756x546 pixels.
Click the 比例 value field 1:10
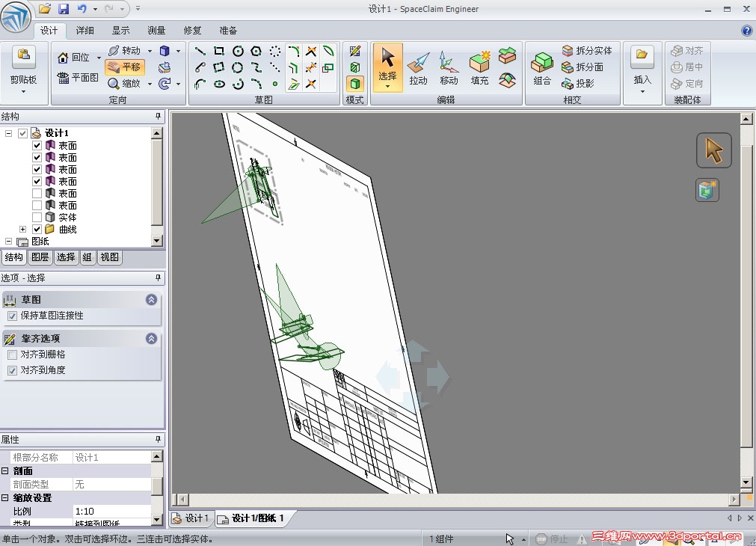(x=111, y=512)
